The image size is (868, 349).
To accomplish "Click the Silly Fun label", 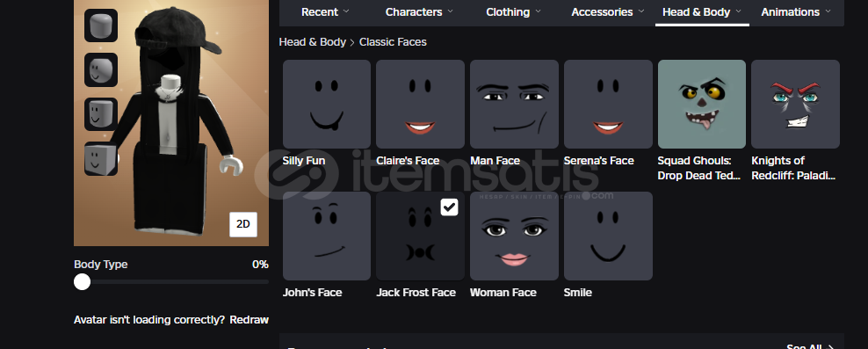I will pos(304,161).
